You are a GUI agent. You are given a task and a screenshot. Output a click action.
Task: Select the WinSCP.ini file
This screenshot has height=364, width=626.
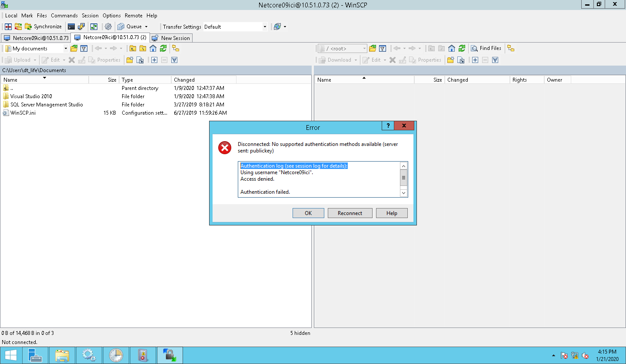(x=23, y=113)
